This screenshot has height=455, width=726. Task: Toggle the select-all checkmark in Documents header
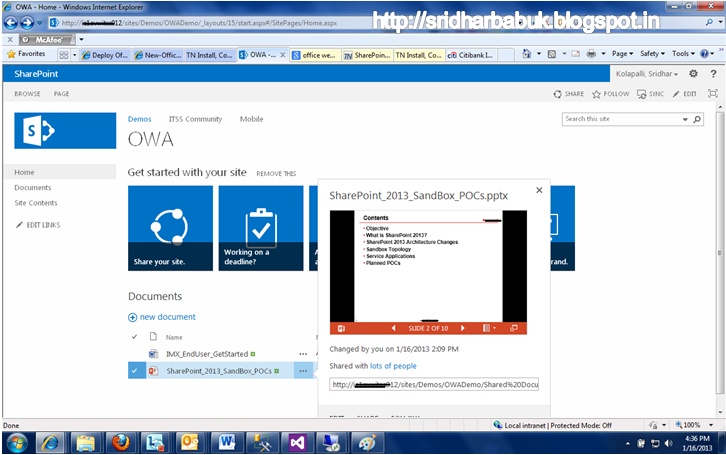(x=134, y=337)
